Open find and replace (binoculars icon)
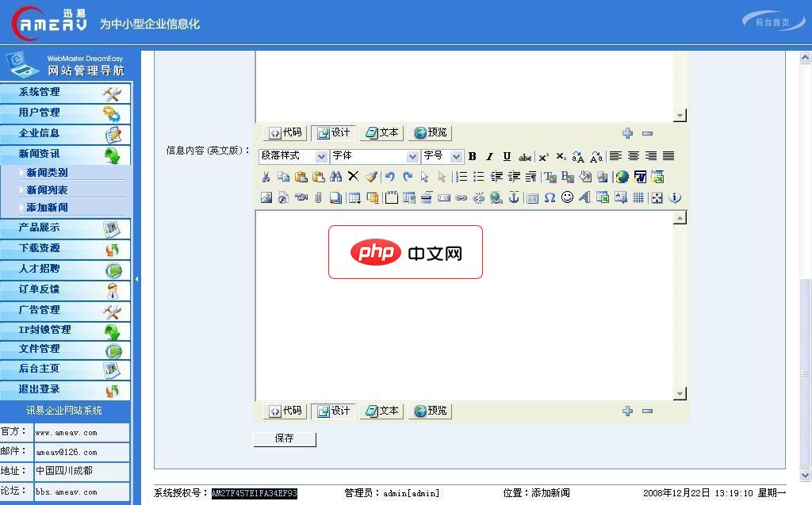 pyautogui.click(x=336, y=177)
